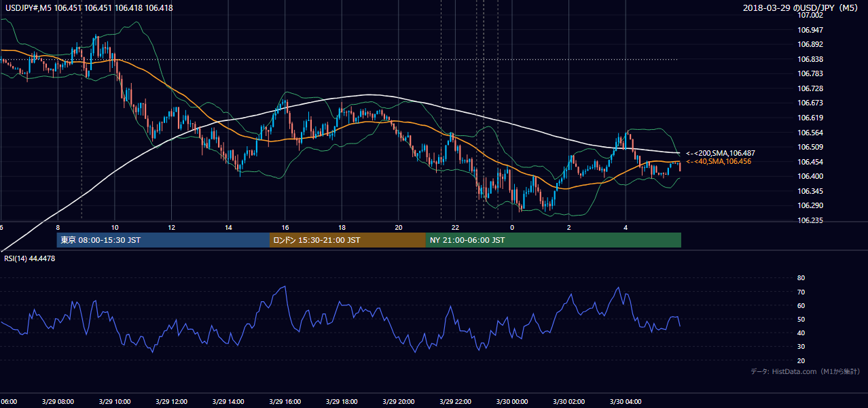Screen dimensions: 868x408
Task: Click price axis label 106.947
Action: 810,30
